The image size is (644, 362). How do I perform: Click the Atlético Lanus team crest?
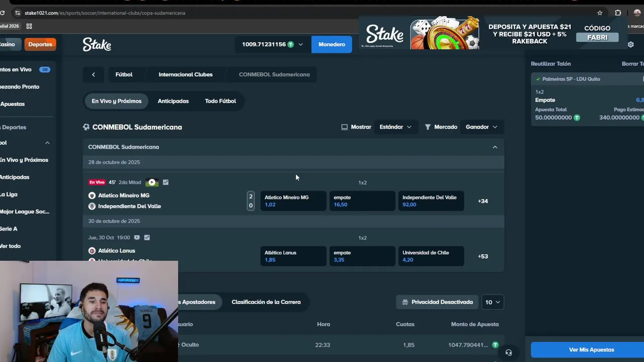coord(92,251)
